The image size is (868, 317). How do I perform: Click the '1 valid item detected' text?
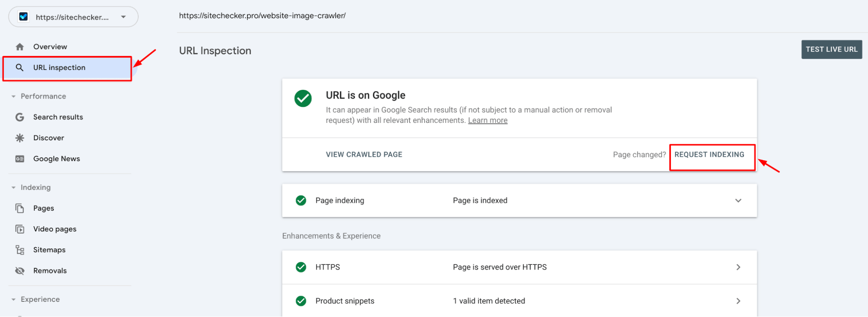[489, 301]
